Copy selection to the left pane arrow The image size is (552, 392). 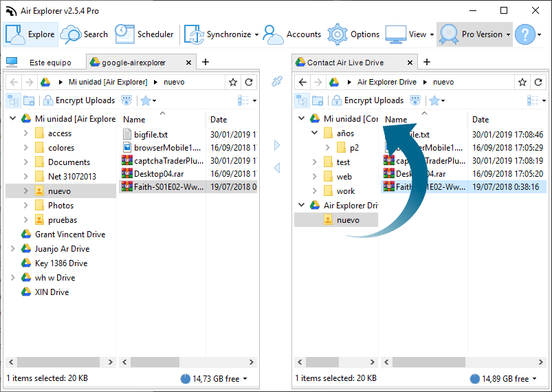click(x=277, y=168)
